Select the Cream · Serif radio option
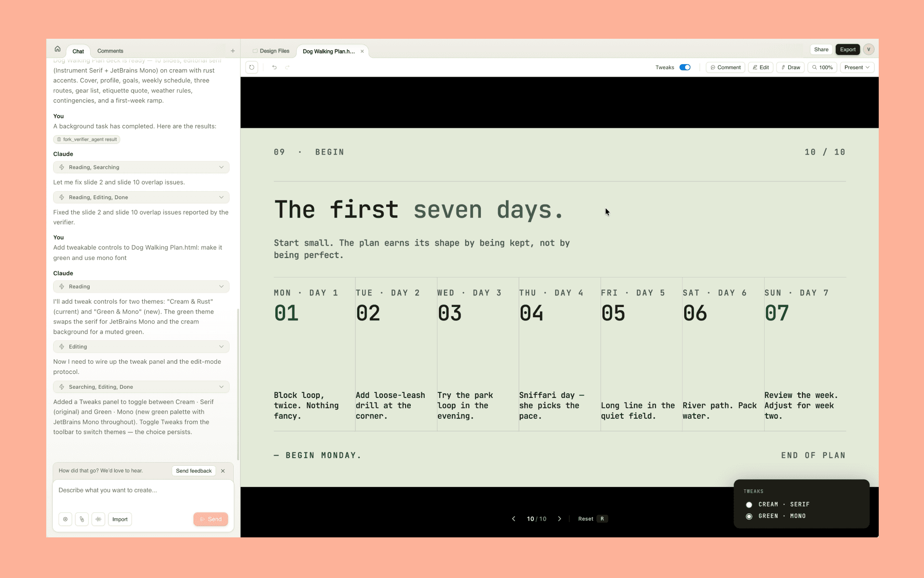 coord(749,505)
